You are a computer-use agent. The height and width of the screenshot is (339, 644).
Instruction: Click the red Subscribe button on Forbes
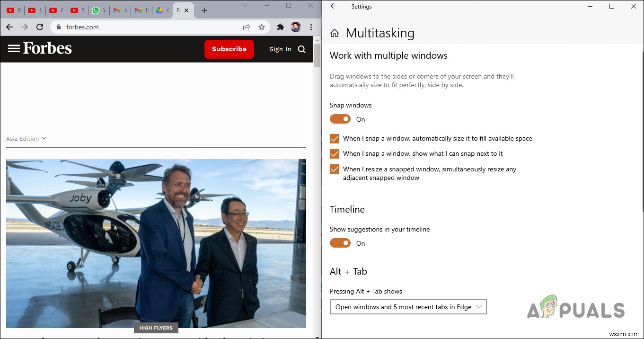(229, 49)
